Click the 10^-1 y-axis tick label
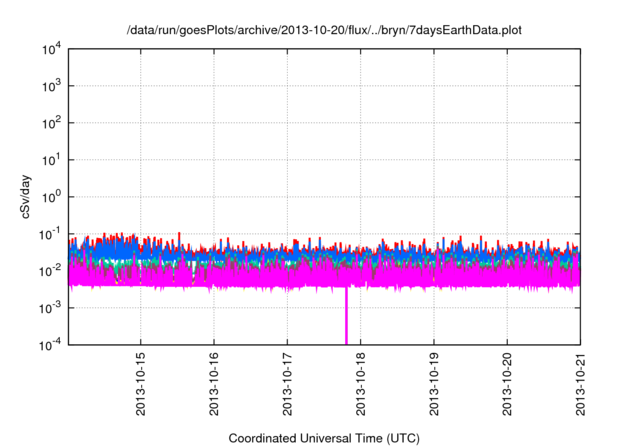This screenshot has height=448, width=640. coord(51,235)
